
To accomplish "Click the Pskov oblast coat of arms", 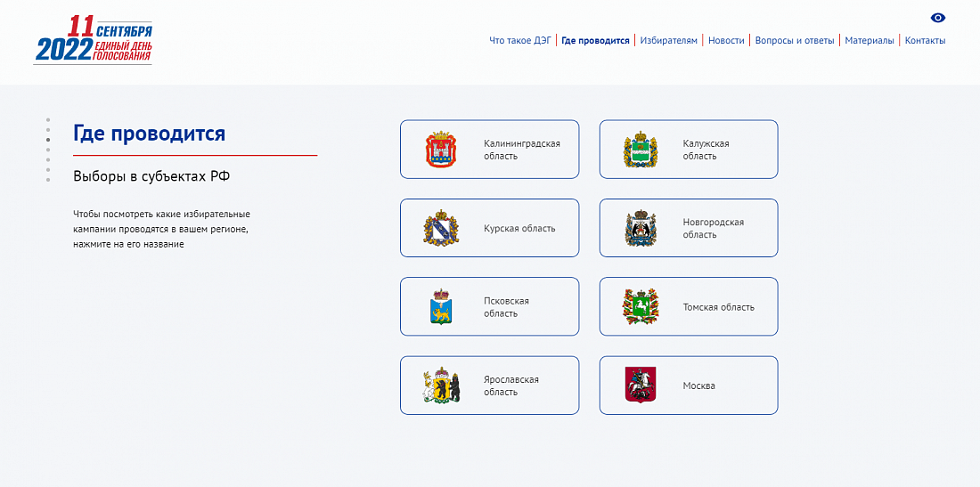I will (x=441, y=307).
